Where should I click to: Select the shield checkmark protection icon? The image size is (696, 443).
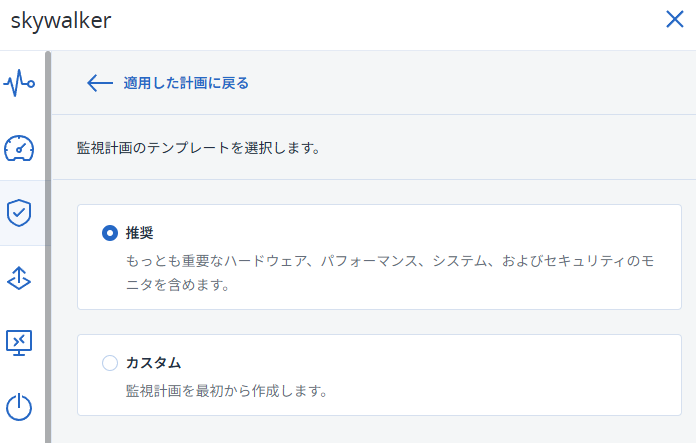coord(19,213)
